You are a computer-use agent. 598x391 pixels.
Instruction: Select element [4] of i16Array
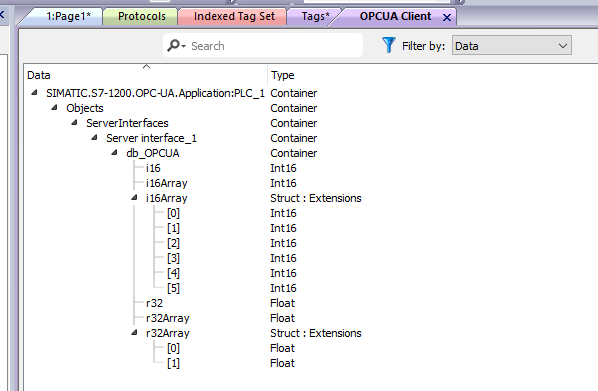[173, 273]
